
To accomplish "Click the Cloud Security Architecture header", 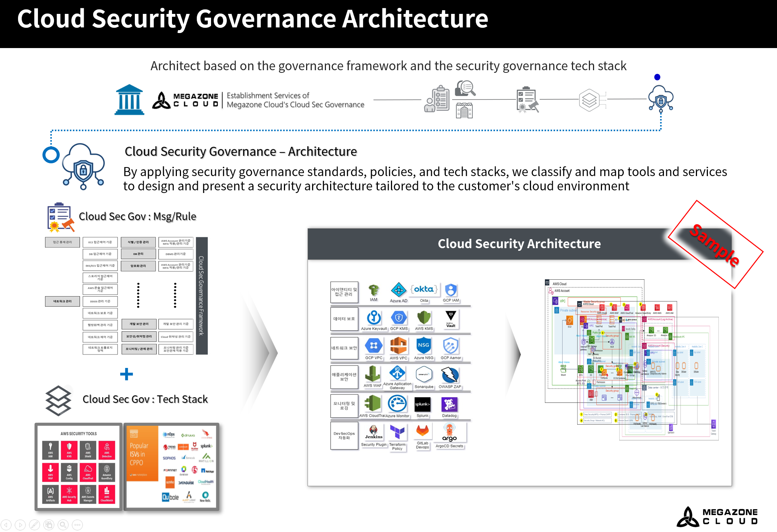I will [519, 244].
